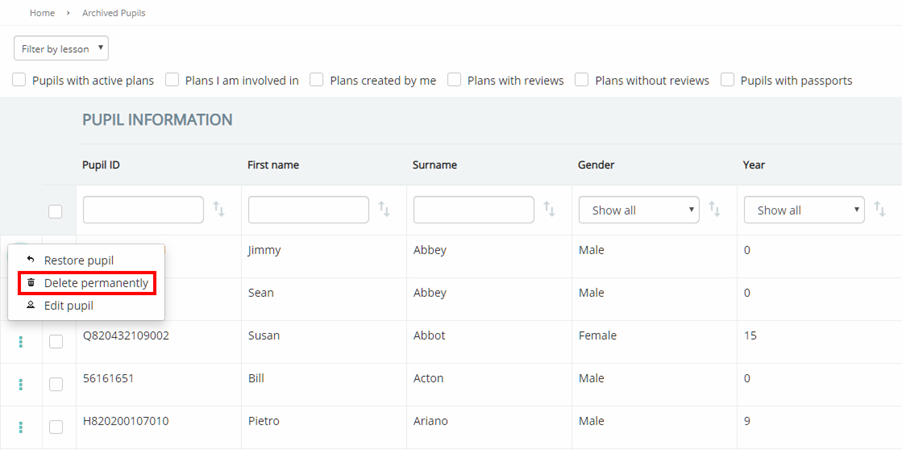
Task: Open the Gender Show all dropdown
Action: pos(639,210)
